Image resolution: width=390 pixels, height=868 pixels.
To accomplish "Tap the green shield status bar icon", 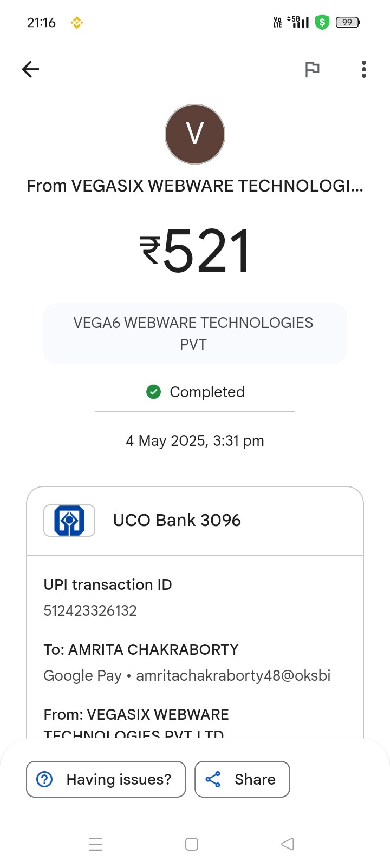I will point(322,22).
